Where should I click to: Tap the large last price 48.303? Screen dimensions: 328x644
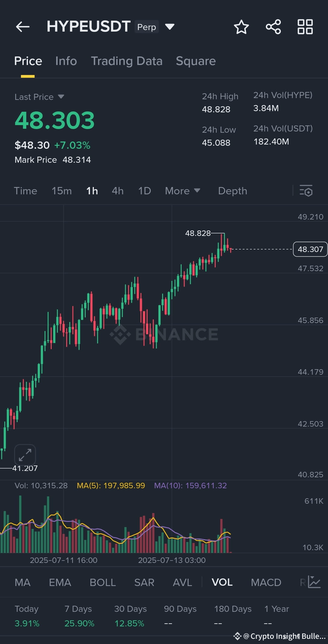coord(55,120)
